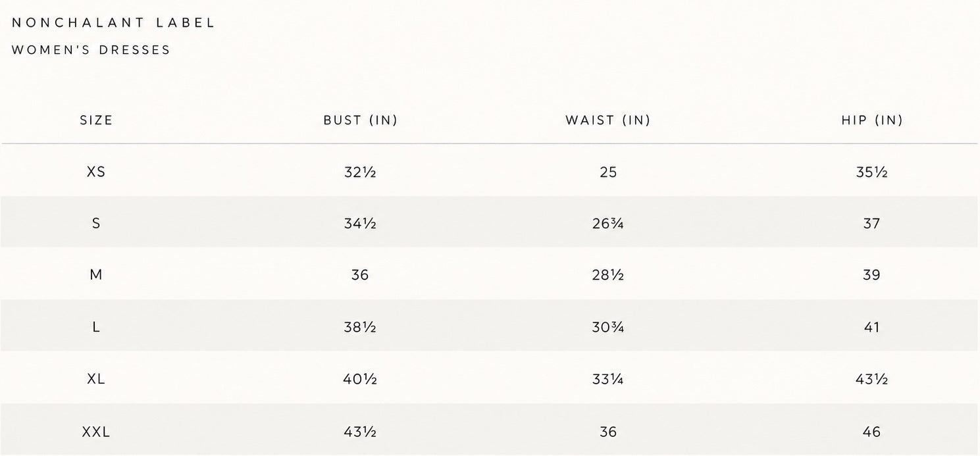Select the S size row label
Viewport: 980px width, 456px height.
point(96,224)
